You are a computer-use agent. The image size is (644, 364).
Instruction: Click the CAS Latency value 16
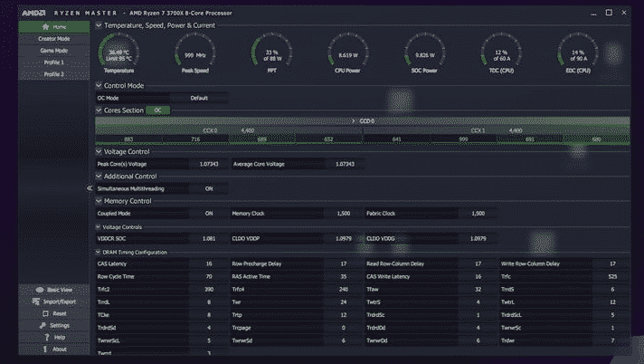point(209,263)
